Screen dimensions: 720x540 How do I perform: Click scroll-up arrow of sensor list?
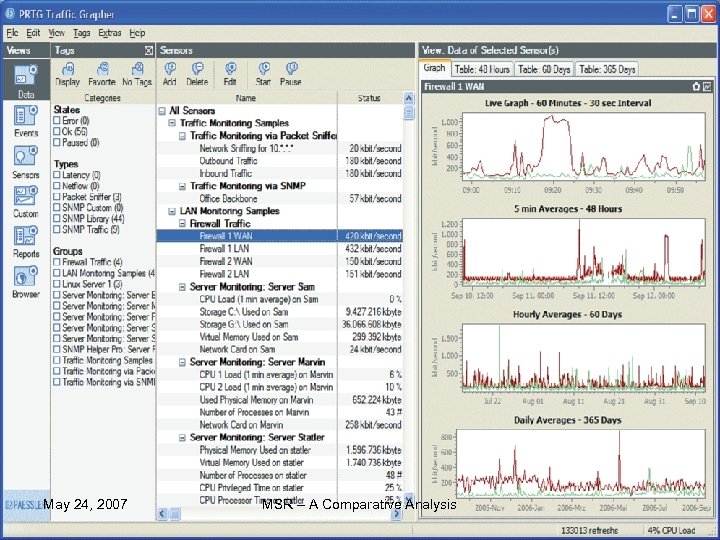point(408,98)
